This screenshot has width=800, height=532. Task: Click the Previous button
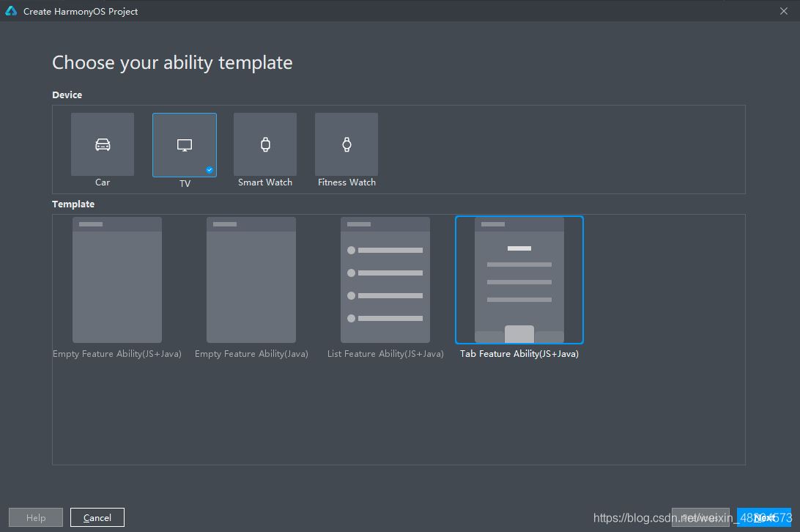tap(700, 517)
